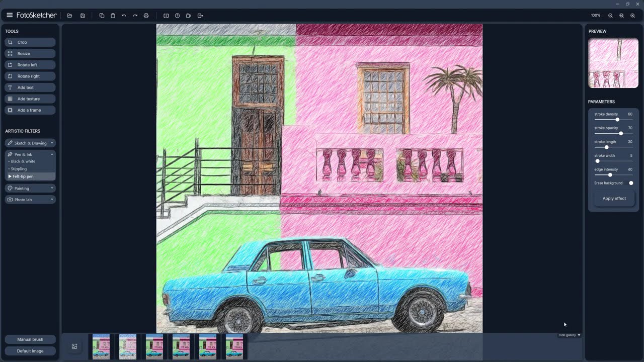Screen dimensions: 644x362
Task: Open help with question mark icon
Action: pyautogui.click(x=177, y=16)
